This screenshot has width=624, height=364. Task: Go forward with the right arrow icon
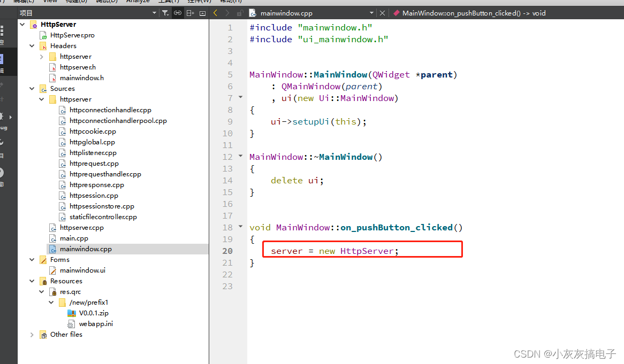tap(227, 13)
